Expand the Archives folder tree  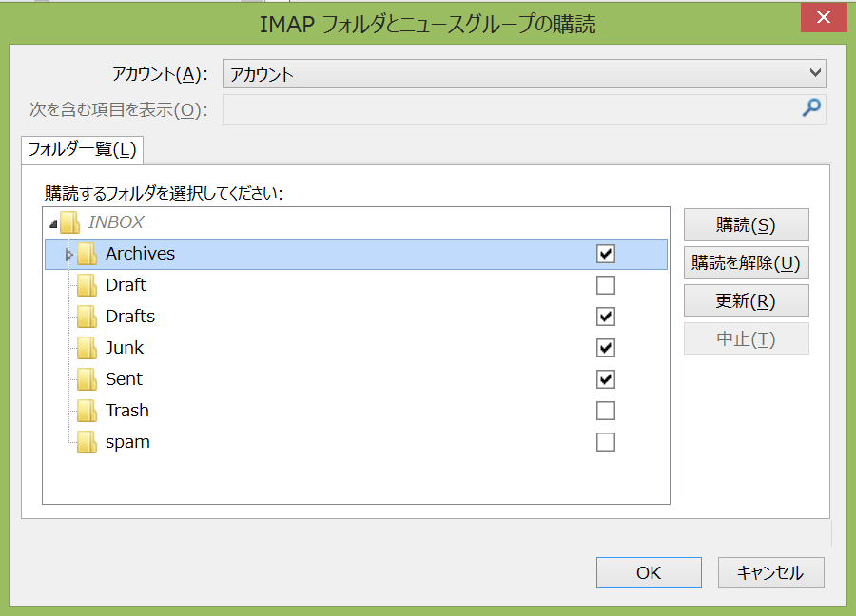pyautogui.click(x=68, y=255)
